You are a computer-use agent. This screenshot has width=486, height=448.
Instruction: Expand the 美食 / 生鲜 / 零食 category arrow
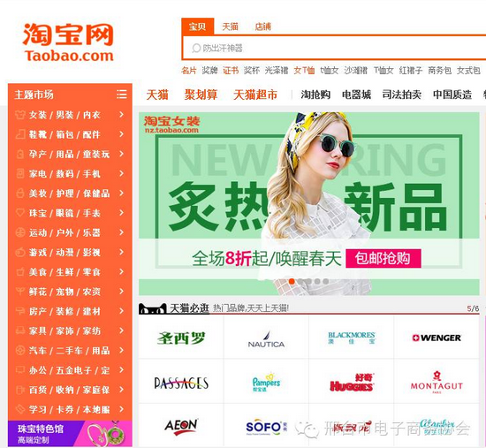point(122,272)
